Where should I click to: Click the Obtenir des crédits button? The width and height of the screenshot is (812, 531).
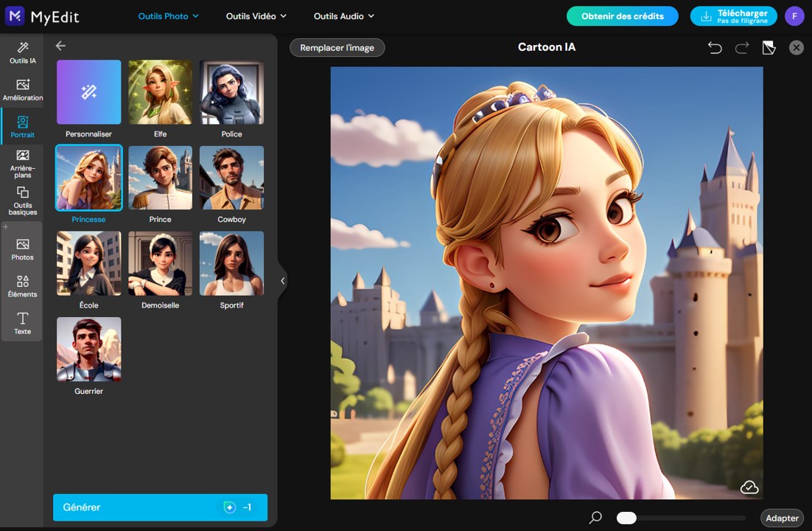coord(623,16)
